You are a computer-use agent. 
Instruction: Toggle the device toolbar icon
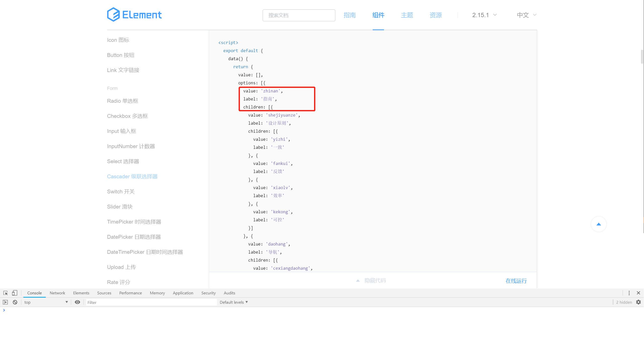point(15,293)
